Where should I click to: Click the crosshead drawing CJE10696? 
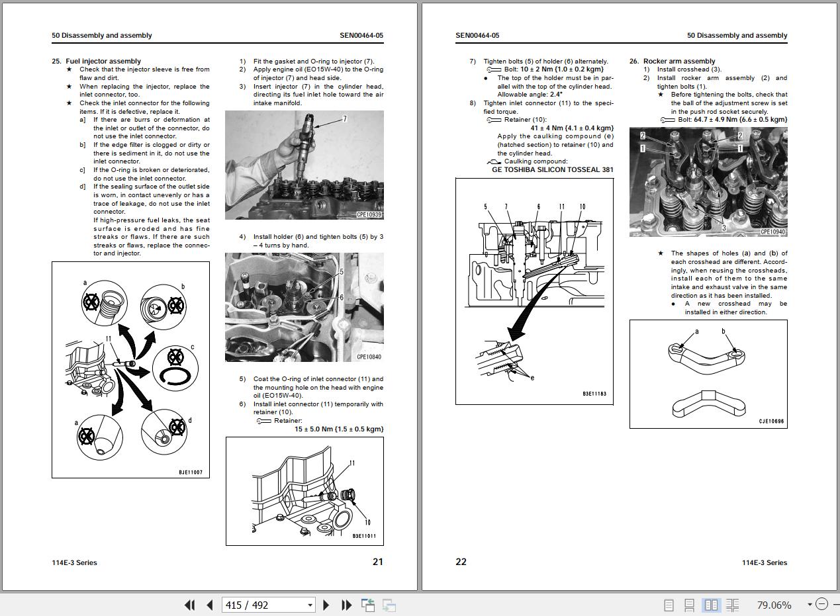point(708,374)
